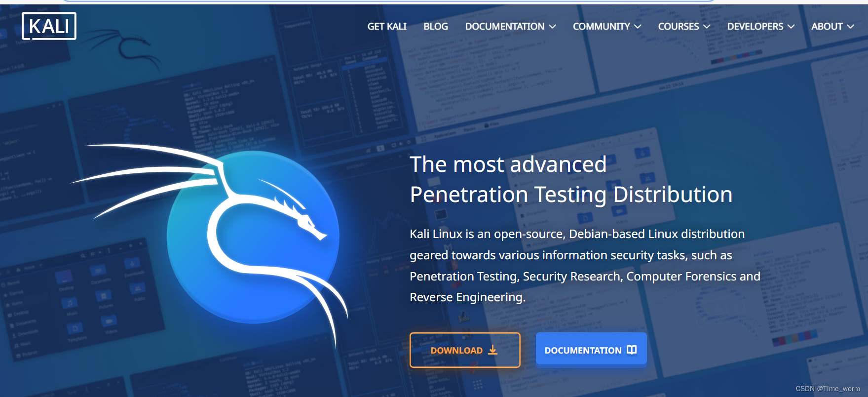The image size is (868, 397).
Task: Open the COURSES nav menu
Action: (x=679, y=27)
